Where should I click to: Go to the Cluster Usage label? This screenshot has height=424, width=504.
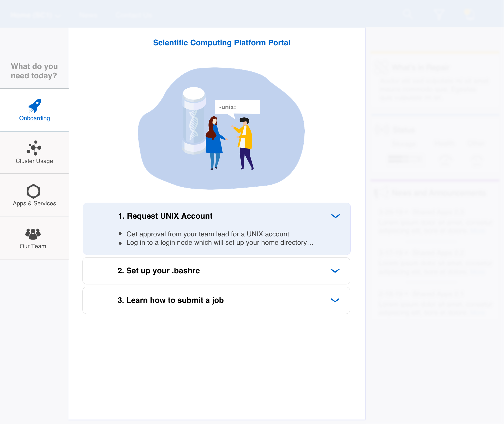click(34, 161)
